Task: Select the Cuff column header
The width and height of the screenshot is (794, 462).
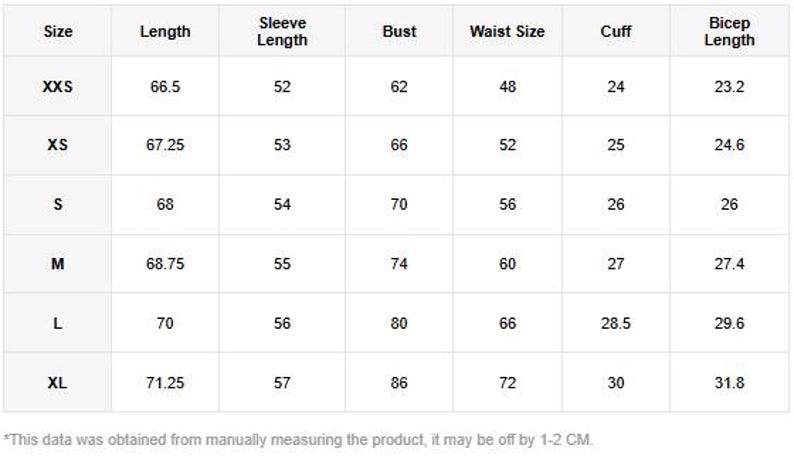Action: 616,31
